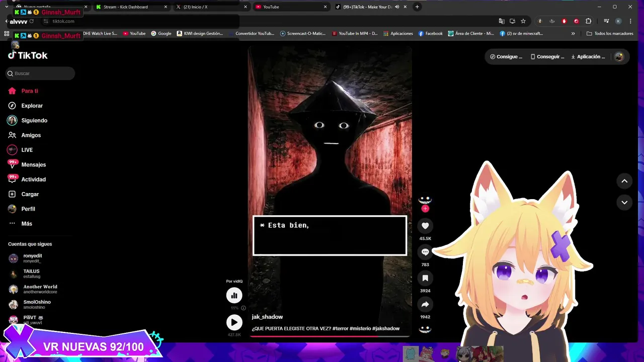Focus the Buscar search field
The width and height of the screenshot is (644, 362).
click(x=40, y=73)
